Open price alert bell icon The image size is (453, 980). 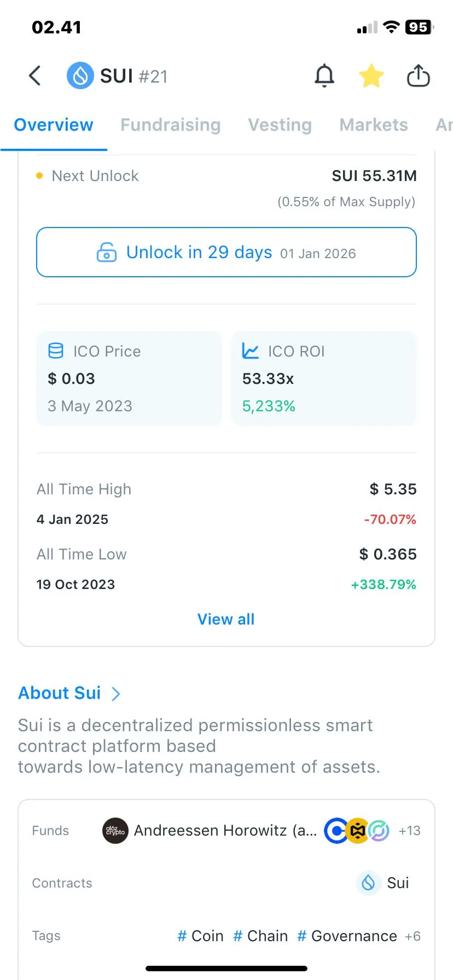324,75
